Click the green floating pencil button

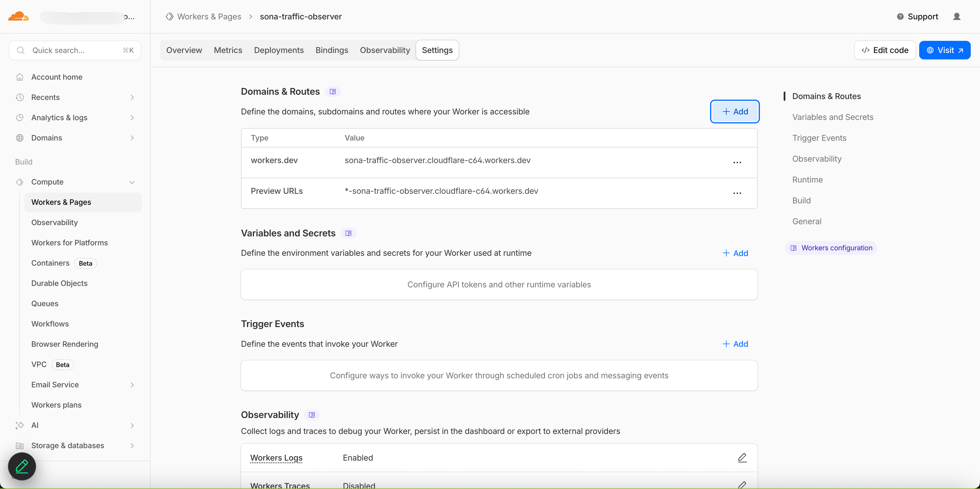[22, 466]
